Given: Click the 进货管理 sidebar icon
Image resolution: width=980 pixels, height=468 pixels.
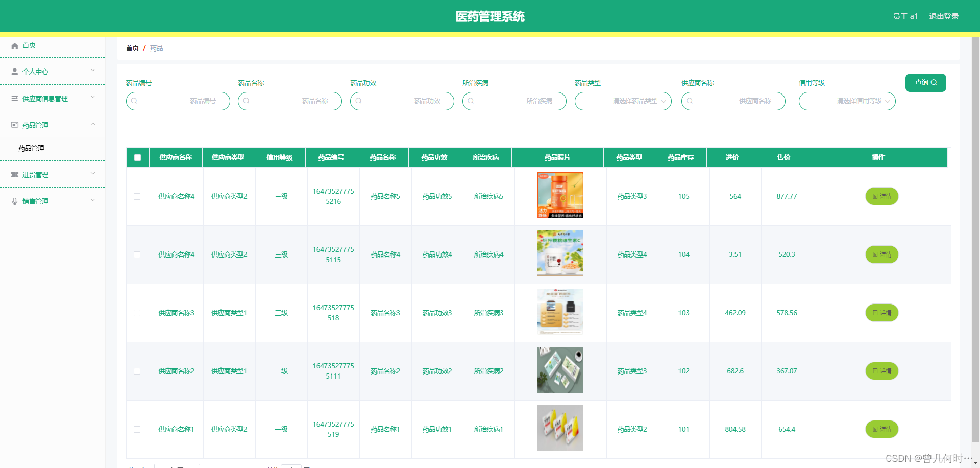Looking at the screenshot, I should pyautogui.click(x=14, y=175).
